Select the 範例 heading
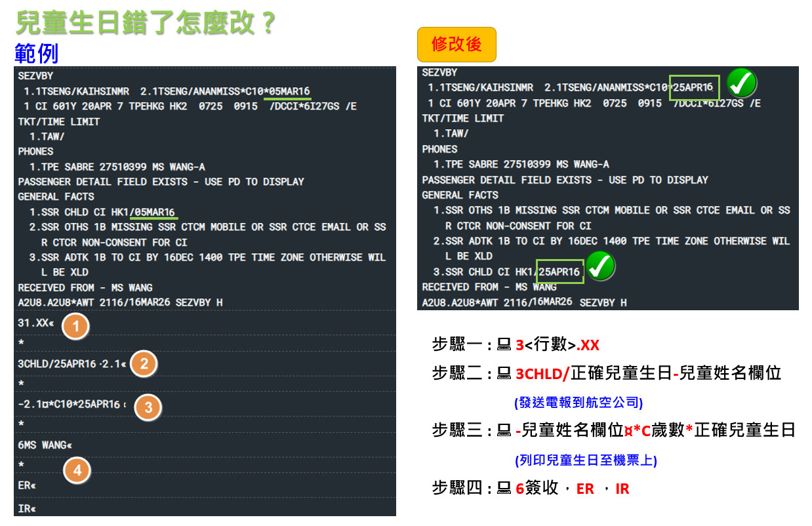This screenshot has height=526, width=812. (x=37, y=52)
